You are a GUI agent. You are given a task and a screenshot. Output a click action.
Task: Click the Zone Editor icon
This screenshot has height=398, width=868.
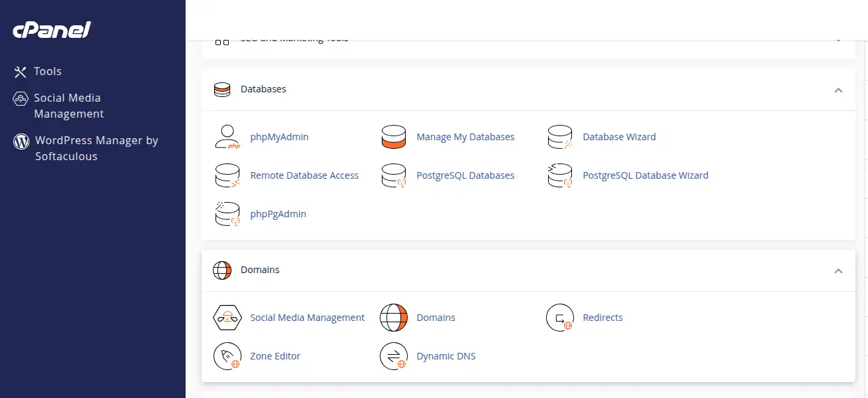[227, 356]
